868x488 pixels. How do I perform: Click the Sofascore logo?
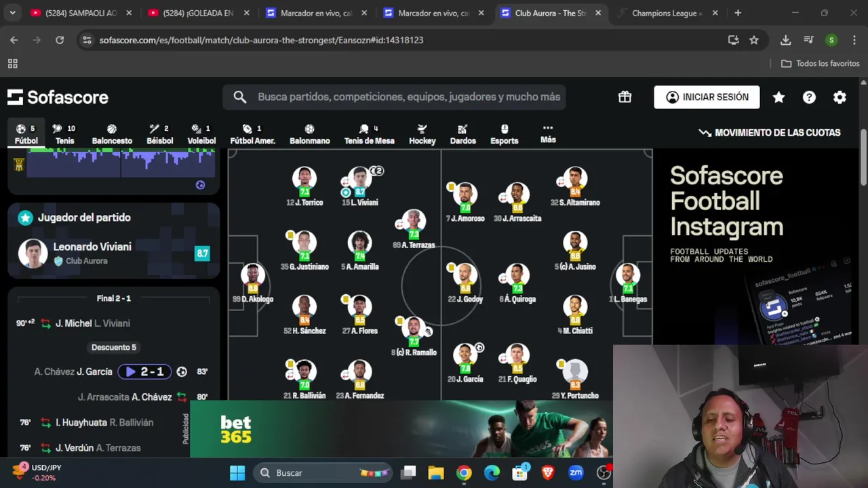(58, 97)
